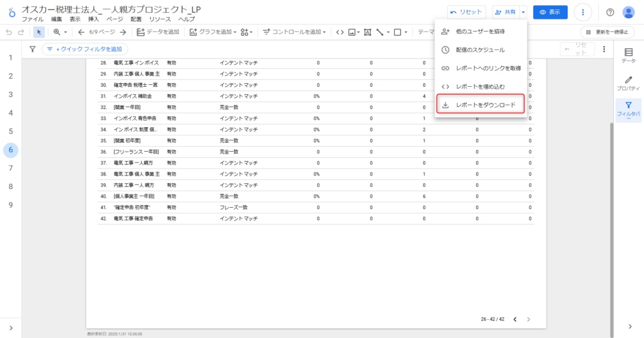Click the リセット button in header
The width and height of the screenshot is (644, 338).
466,12
